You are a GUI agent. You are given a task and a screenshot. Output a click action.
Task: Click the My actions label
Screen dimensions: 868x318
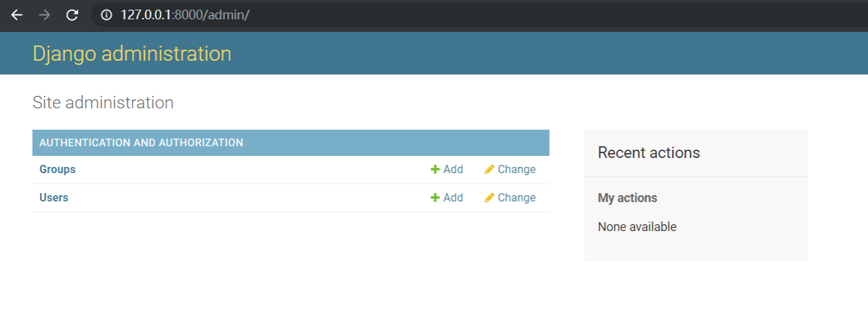tap(627, 198)
